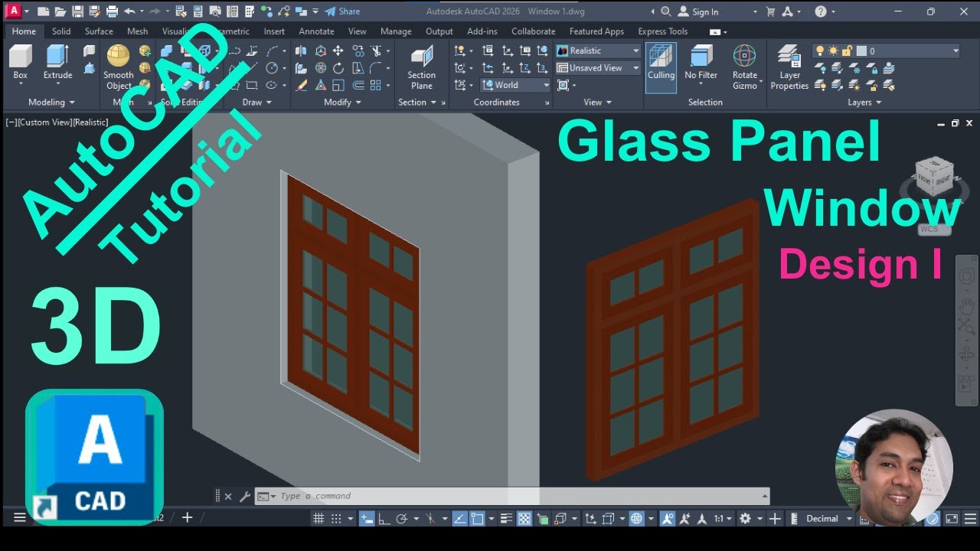Click the Extrude tool
This screenshot has width=980, height=551.
point(57,63)
